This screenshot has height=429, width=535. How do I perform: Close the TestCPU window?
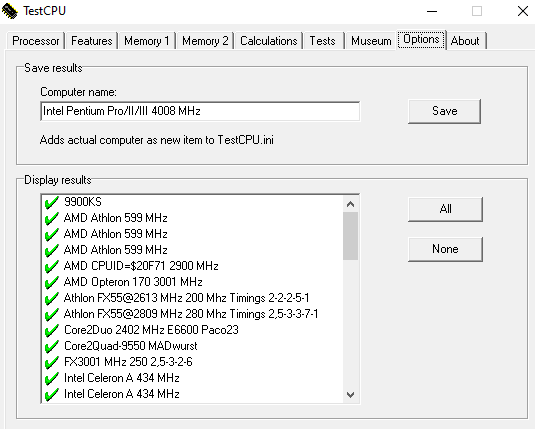tap(523, 11)
